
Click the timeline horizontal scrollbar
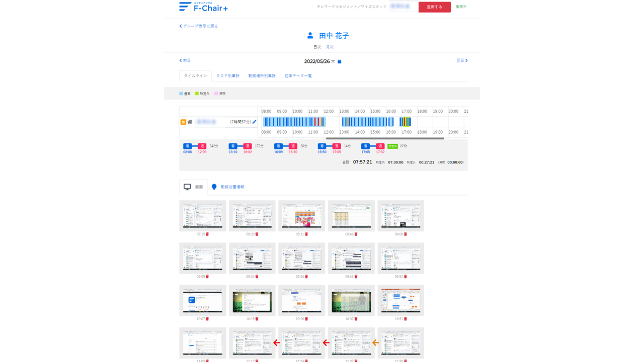coord(385,138)
